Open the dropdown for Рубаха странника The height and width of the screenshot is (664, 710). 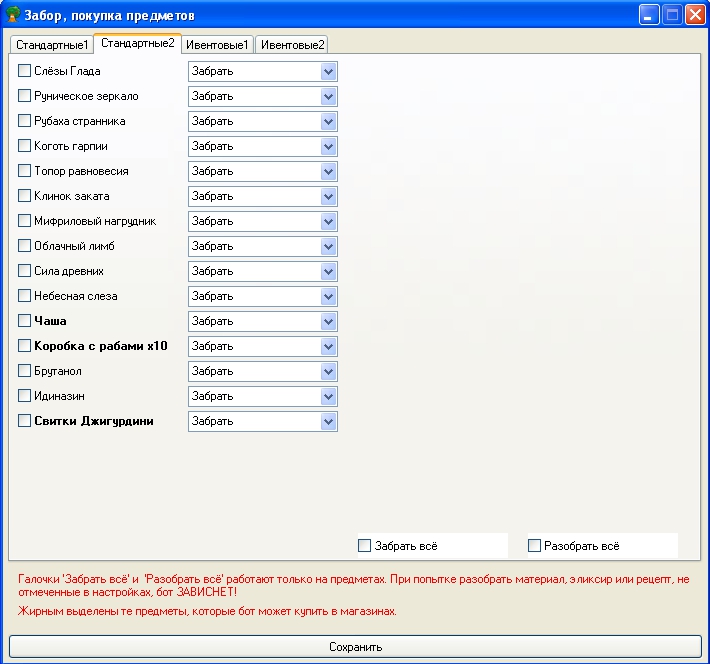pos(328,121)
